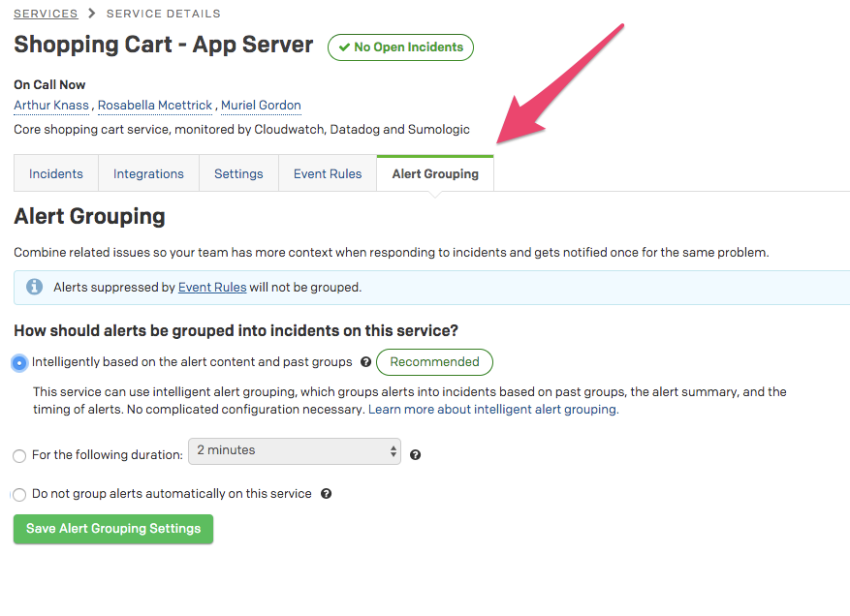
Task: Navigate to Services breadcrumb link
Action: click(x=46, y=14)
